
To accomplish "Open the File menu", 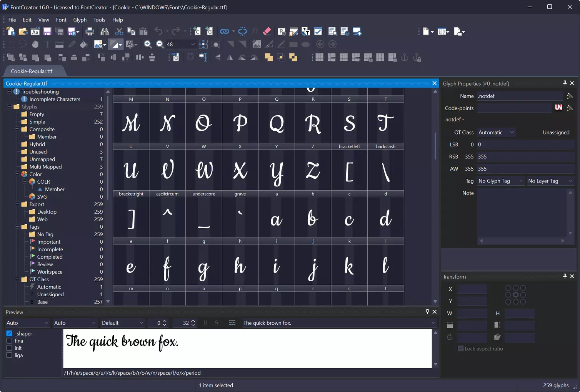I will coord(12,20).
